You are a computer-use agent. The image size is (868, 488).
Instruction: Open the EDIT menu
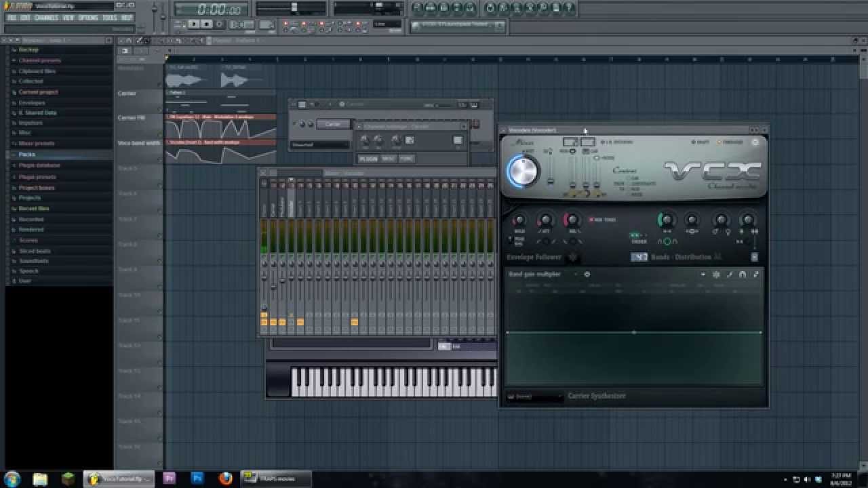click(x=25, y=18)
